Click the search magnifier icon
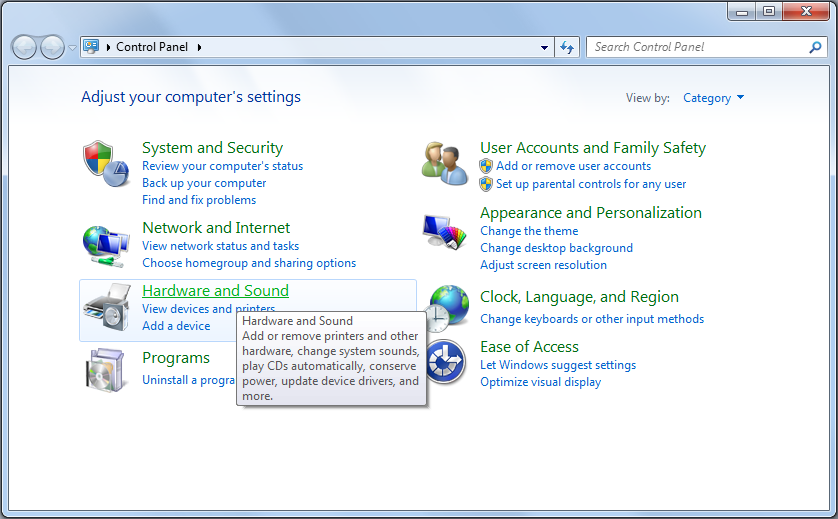This screenshot has height=519, width=838. click(815, 48)
